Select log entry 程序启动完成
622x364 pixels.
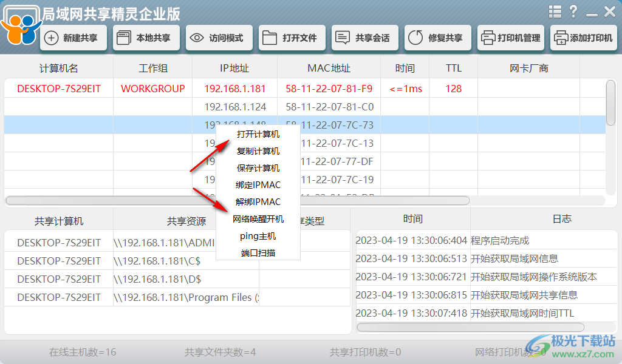coord(500,240)
